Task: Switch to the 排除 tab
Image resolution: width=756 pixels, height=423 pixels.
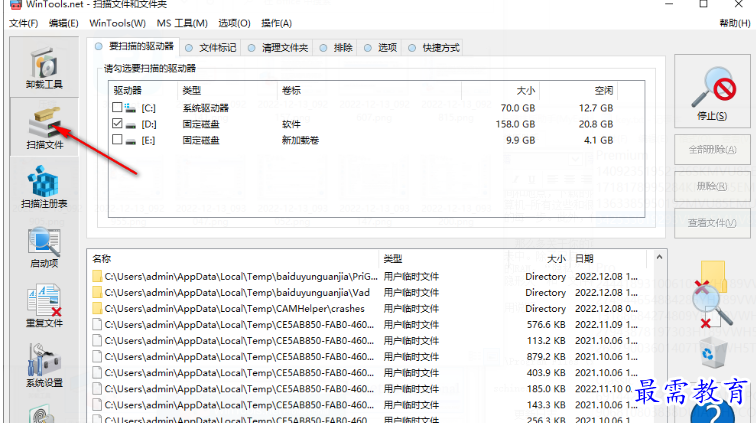Action: (337, 48)
